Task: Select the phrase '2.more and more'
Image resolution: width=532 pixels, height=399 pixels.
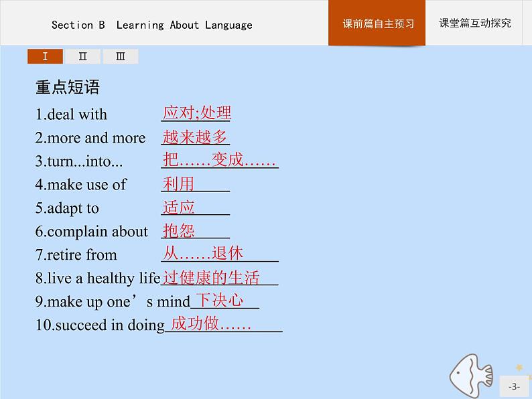Action: [x=90, y=138]
